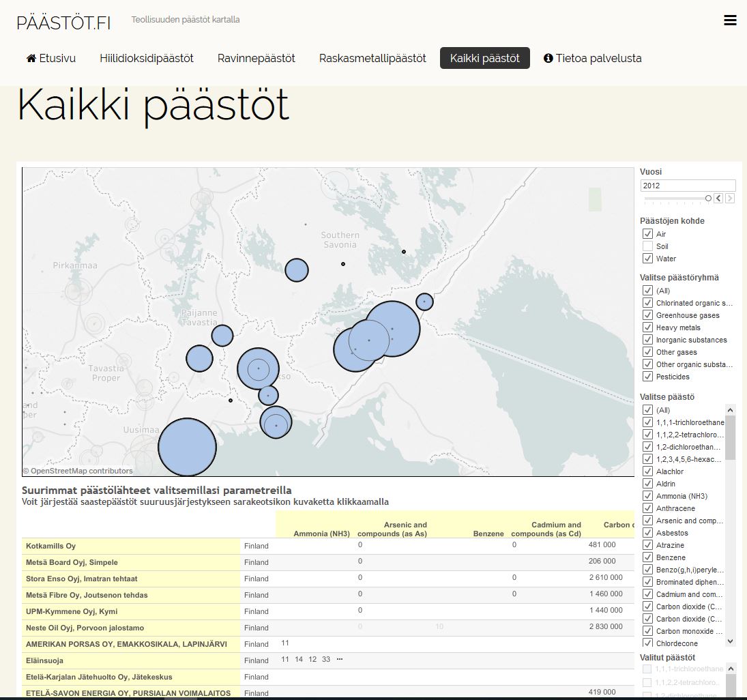Switch to Raskasmetallipäästöt tab
The image size is (747, 700).
pos(372,59)
